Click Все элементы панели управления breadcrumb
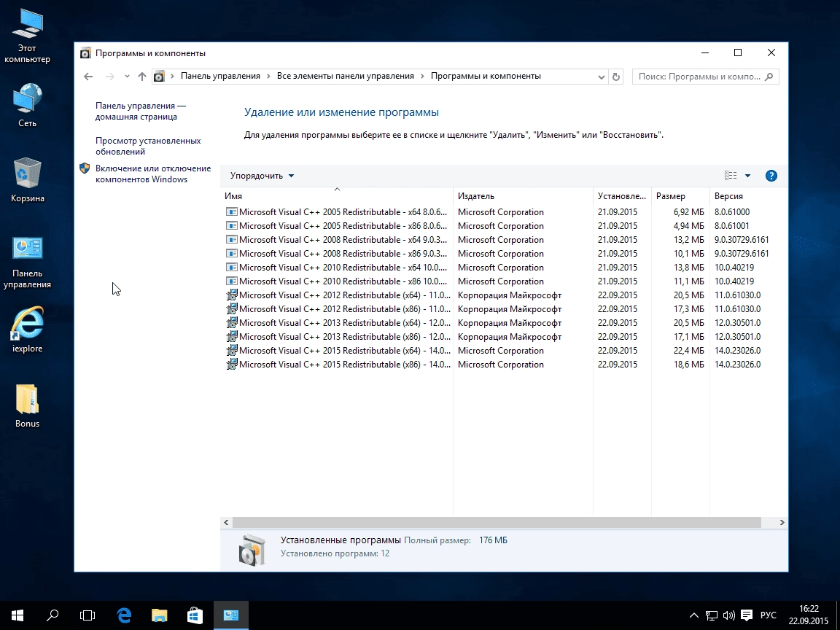Screen dimensions: 840x630 [346, 76]
